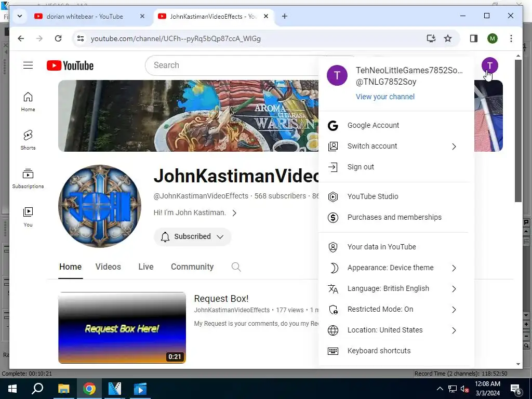Switch to the dorian whitebear browser tab
This screenshot has height=399, width=532.
(x=85, y=16)
